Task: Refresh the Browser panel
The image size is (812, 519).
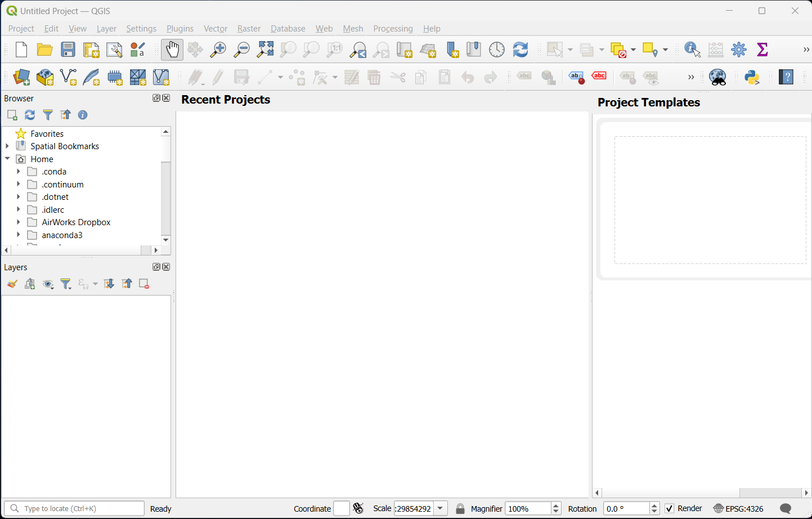Action: (x=30, y=115)
